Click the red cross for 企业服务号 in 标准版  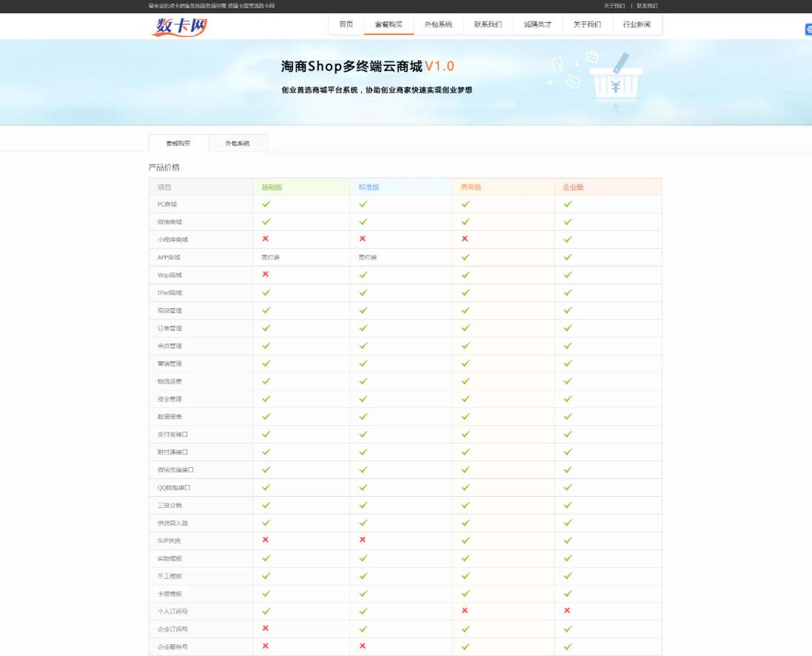(363, 646)
